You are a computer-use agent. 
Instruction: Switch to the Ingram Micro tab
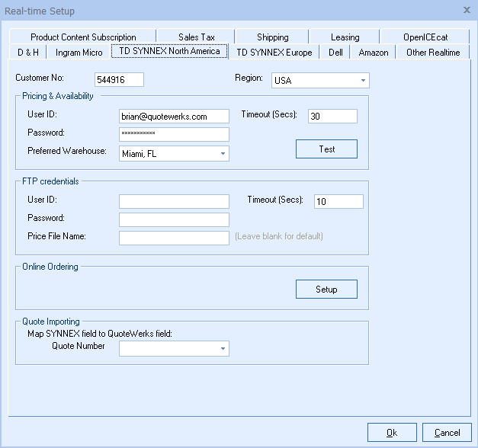[79, 53]
